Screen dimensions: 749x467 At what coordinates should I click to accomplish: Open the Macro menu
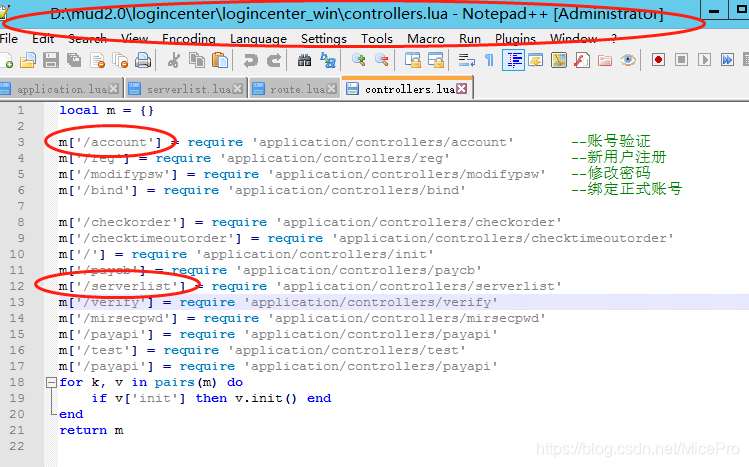coord(426,38)
